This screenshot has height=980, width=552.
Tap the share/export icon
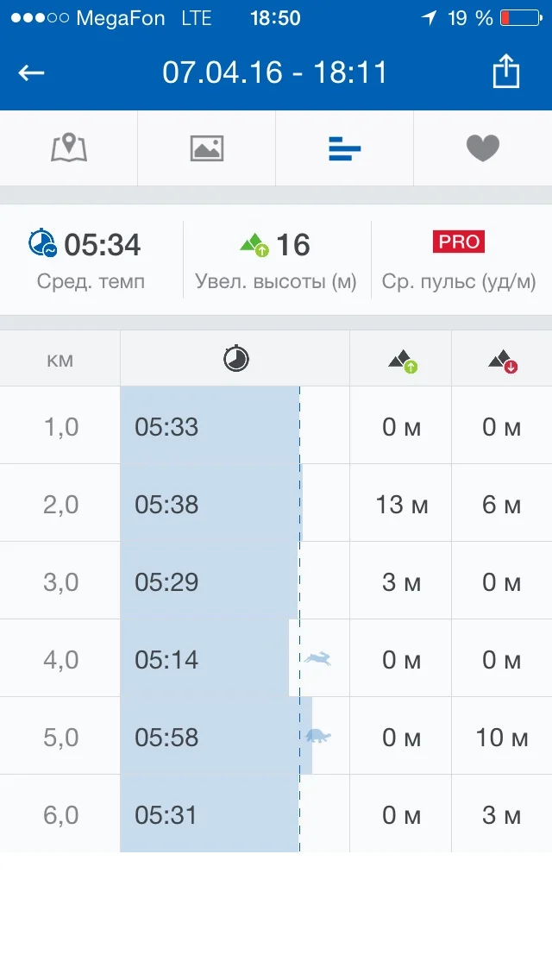pyautogui.click(x=506, y=72)
